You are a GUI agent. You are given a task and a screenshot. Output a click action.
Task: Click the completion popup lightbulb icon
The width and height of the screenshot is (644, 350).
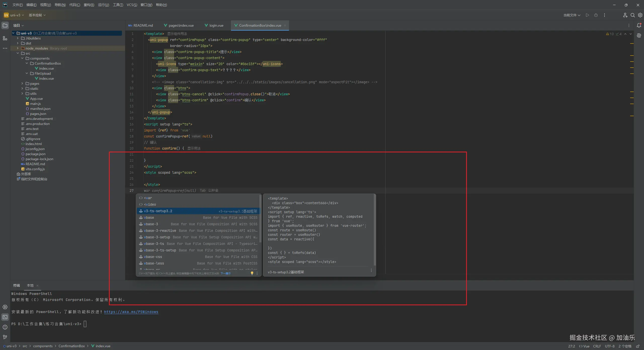pos(252,273)
